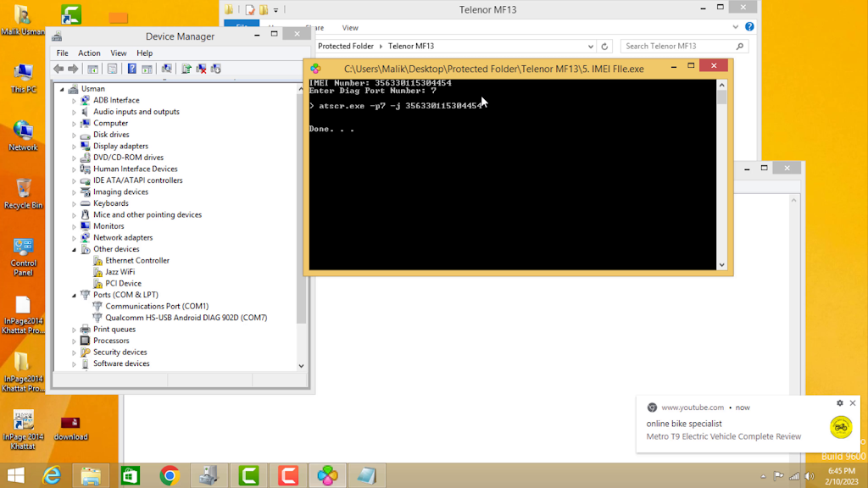This screenshot has height=488, width=868.
Task: Select the Jazz WiFi device
Action: 120,272
